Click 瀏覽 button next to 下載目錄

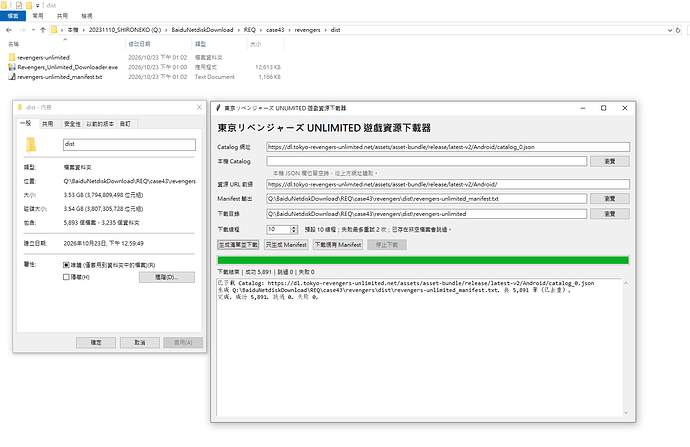(610, 214)
